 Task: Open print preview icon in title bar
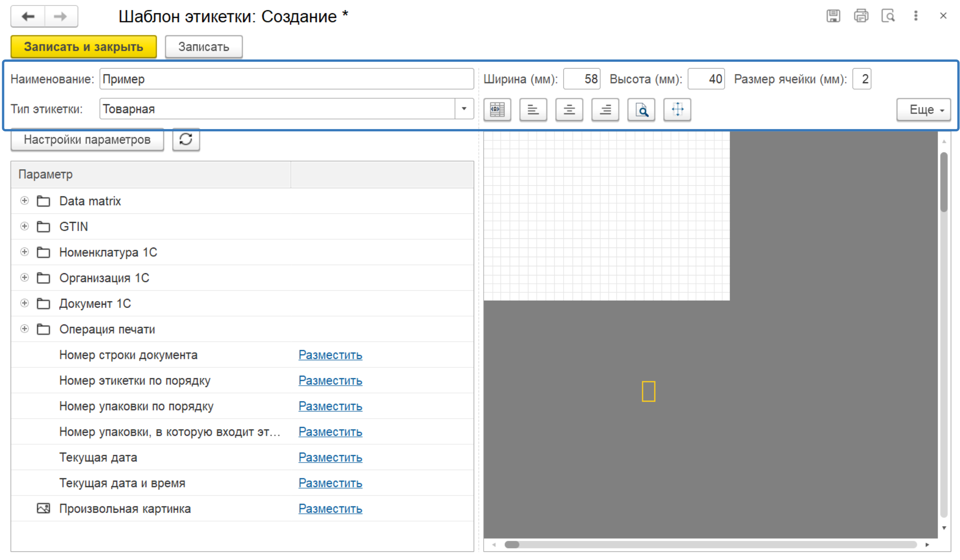[888, 16]
